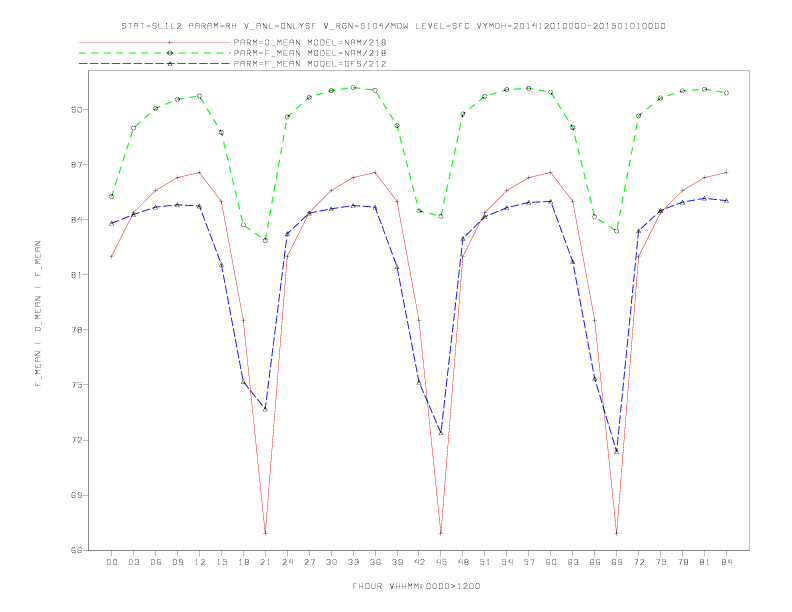Click the x-axis tick label 12
Screen dimensions: 792x612
(200, 562)
